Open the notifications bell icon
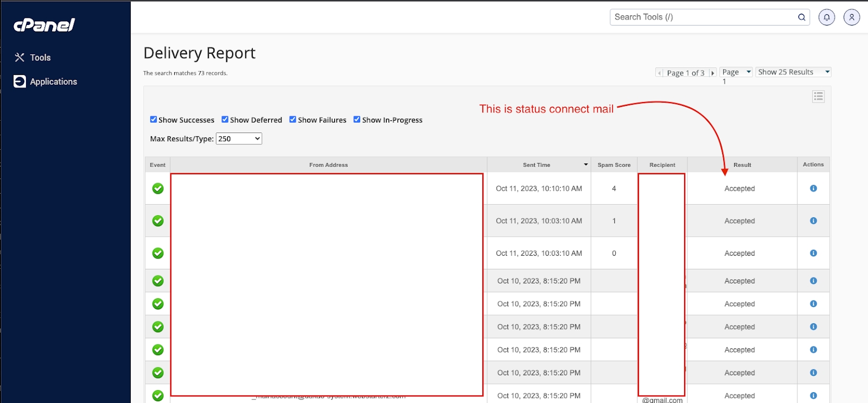 [826, 17]
